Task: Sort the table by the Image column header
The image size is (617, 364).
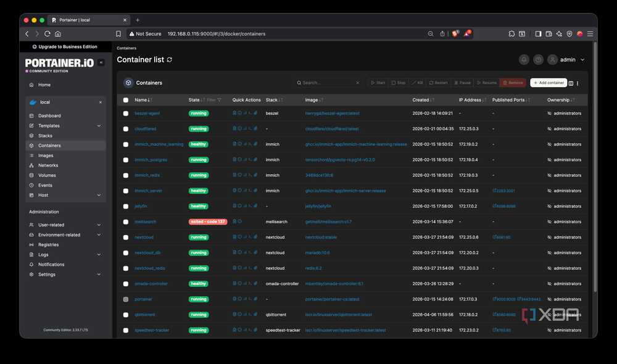Action: [314, 100]
